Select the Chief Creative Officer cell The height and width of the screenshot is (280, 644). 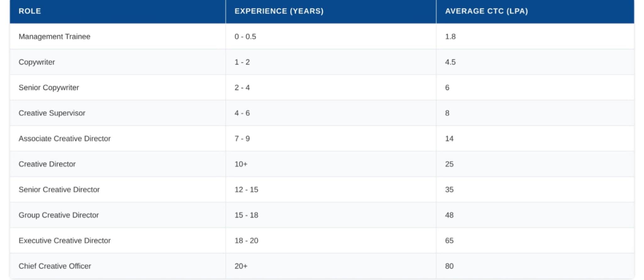coord(55,266)
